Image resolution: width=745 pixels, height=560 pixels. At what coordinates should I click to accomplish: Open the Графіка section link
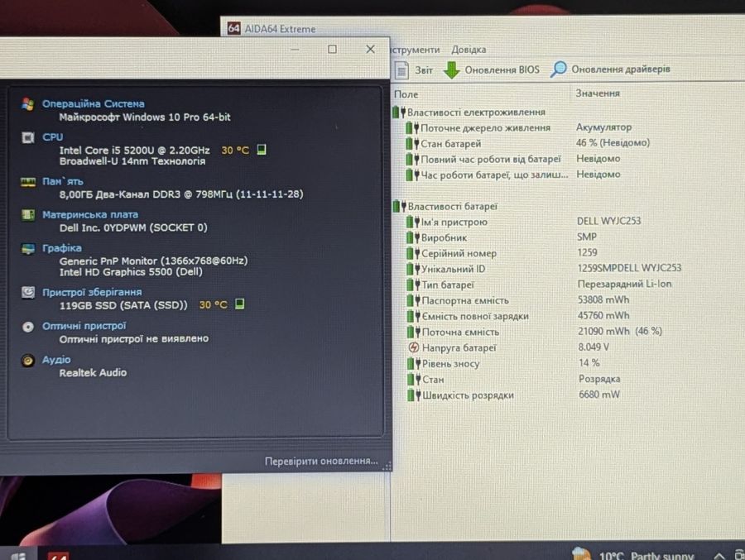click(x=62, y=248)
